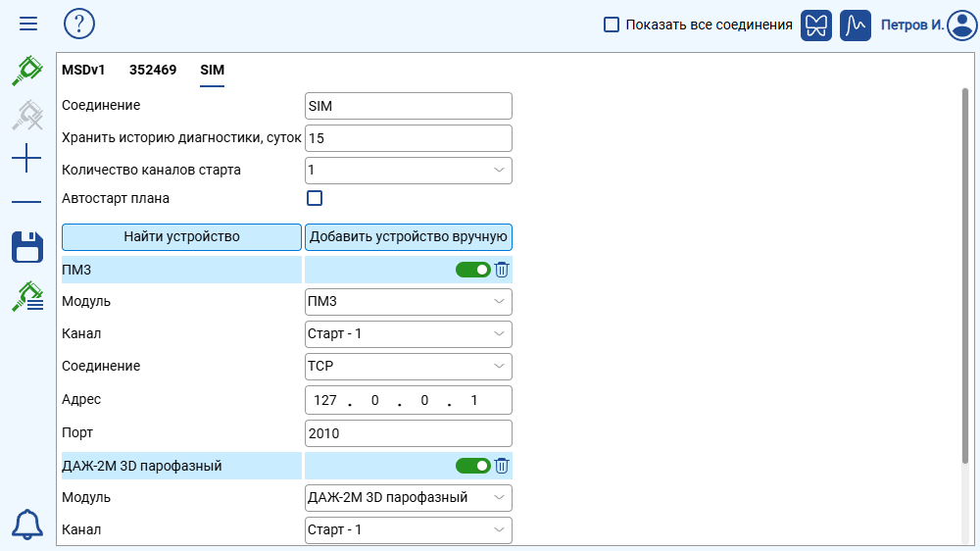Open the chromatogram peak icon in header
The image size is (980, 551).
coord(856,25)
